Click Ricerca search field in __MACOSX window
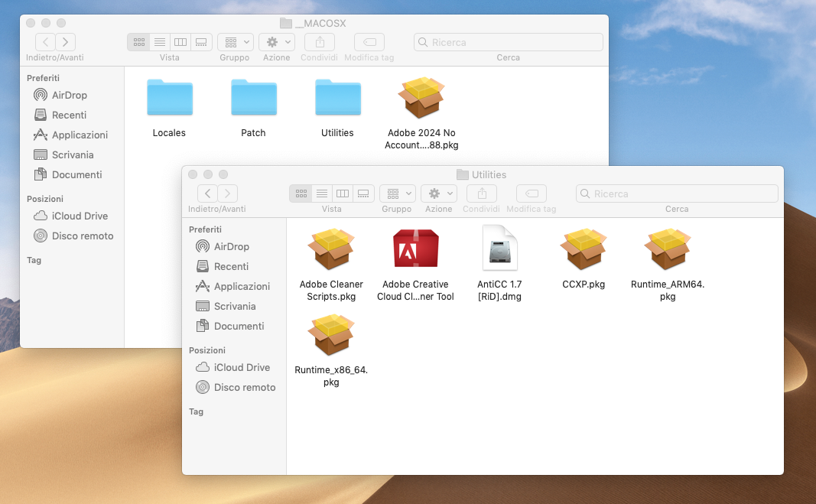The image size is (816, 504). click(509, 42)
